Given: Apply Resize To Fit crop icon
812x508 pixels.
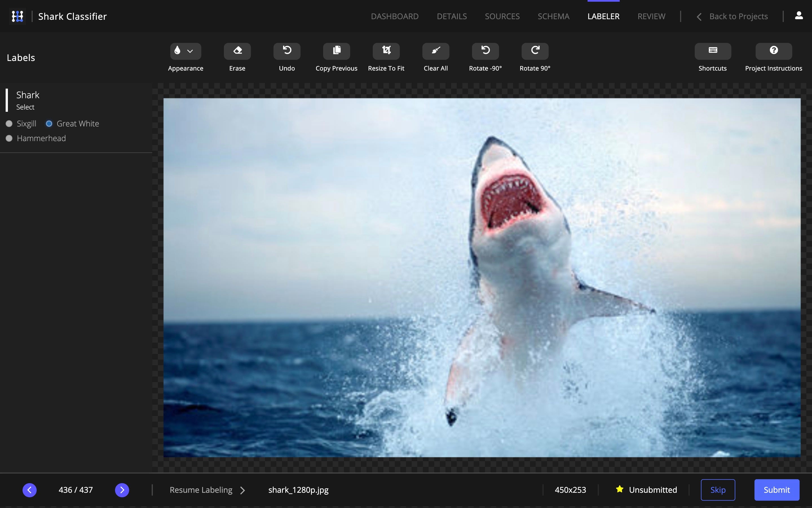Looking at the screenshot, I should (x=386, y=51).
